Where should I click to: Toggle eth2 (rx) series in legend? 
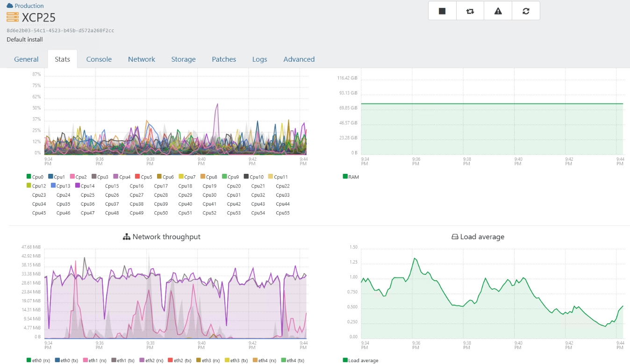point(151,360)
